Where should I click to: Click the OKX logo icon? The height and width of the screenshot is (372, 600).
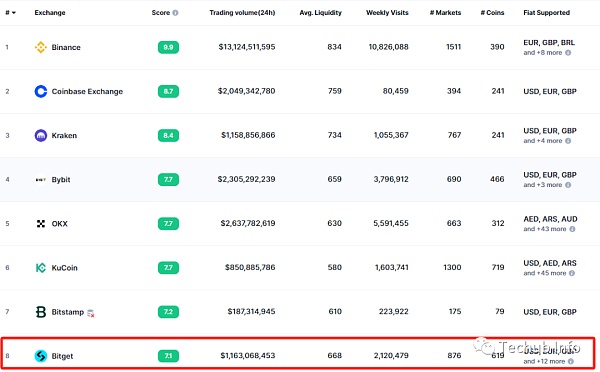(x=41, y=224)
